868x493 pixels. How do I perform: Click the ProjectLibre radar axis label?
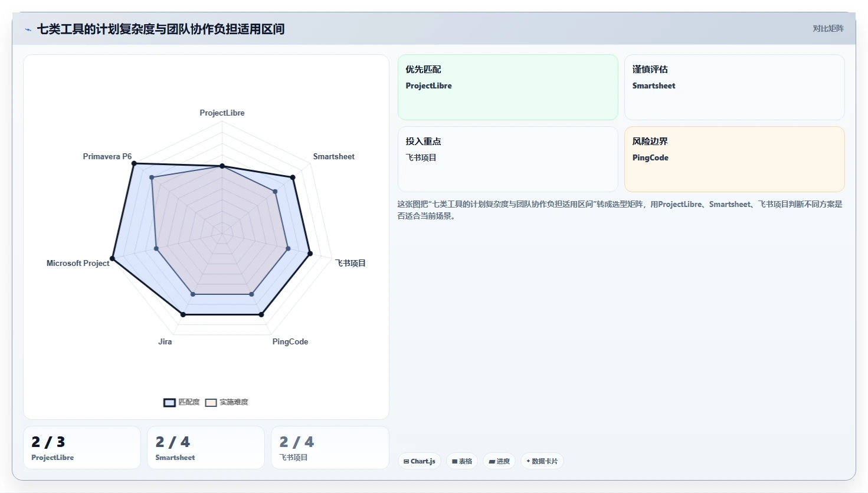click(x=222, y=113)
